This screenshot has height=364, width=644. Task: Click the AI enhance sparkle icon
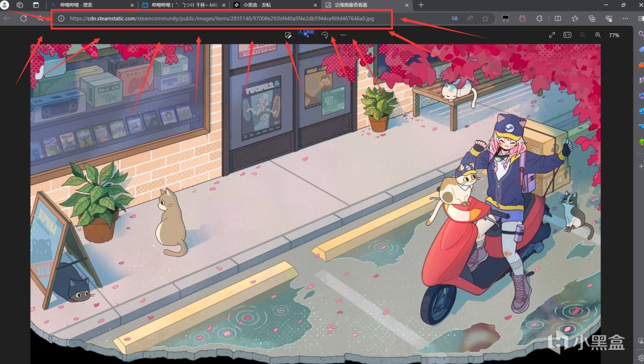[x=306, y=34]
